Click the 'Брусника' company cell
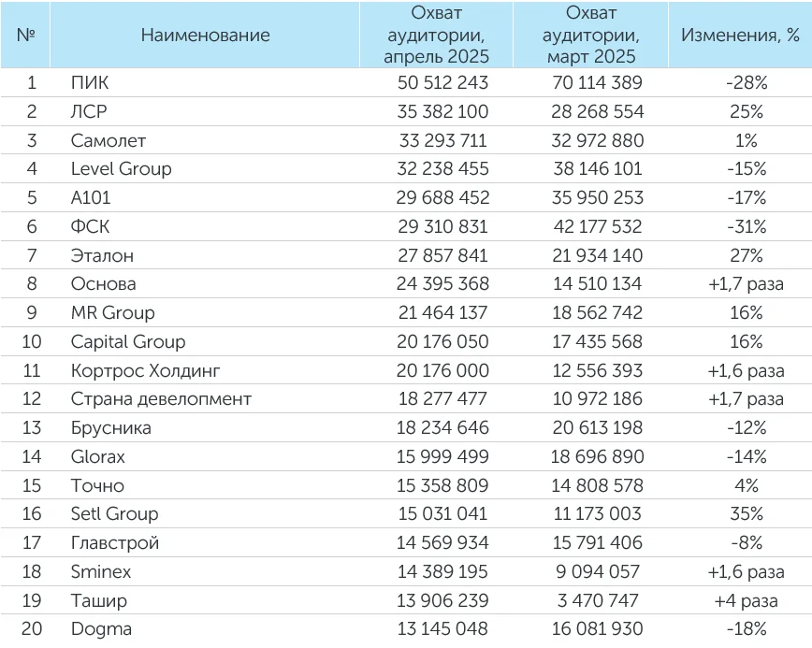This screenshot has height=648, width=812. pyautogui.click(x=110, y=427)
